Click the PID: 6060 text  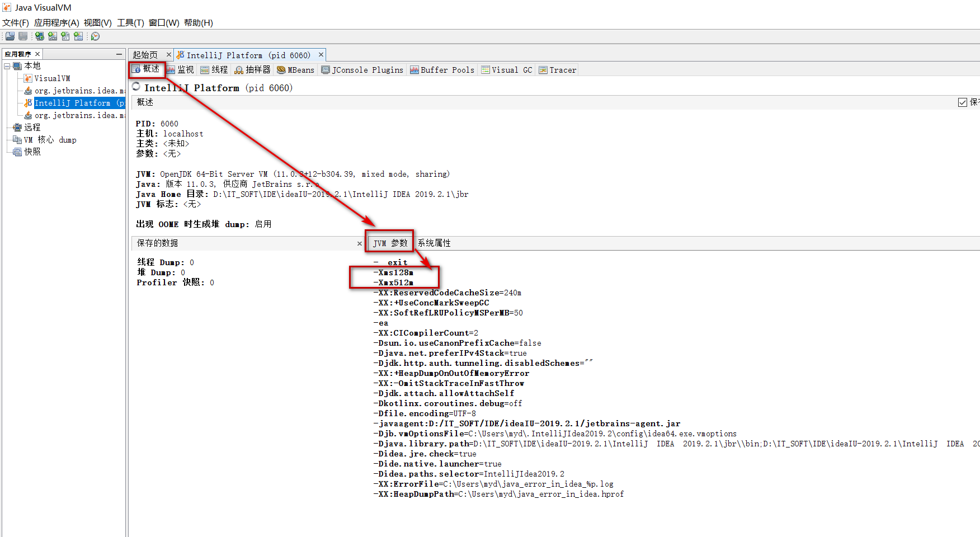coord(157,124)
